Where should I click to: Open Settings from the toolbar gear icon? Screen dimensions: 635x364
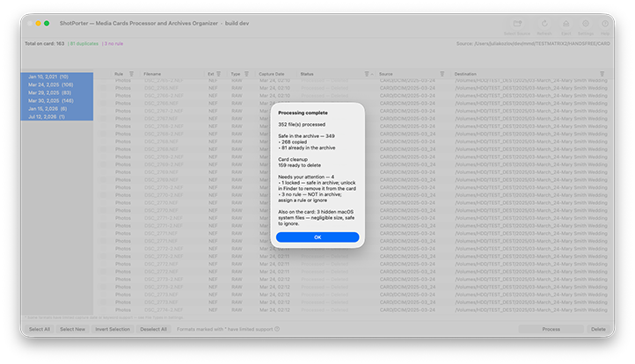[x=586, y=24]
